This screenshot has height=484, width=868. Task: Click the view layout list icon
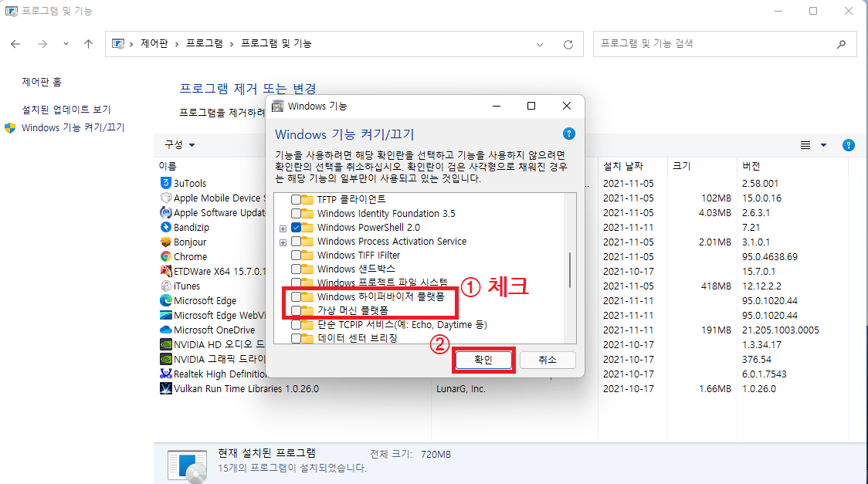805,145
